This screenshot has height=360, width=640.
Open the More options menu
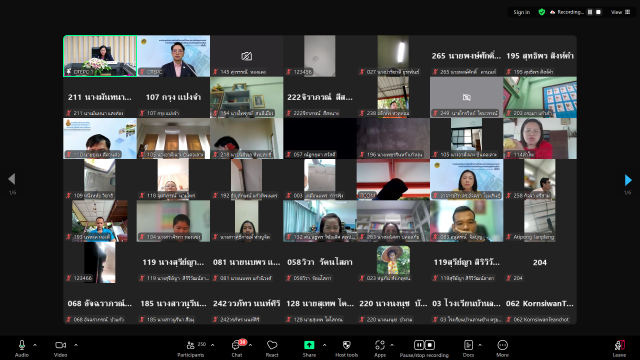(x=502, y=348)
